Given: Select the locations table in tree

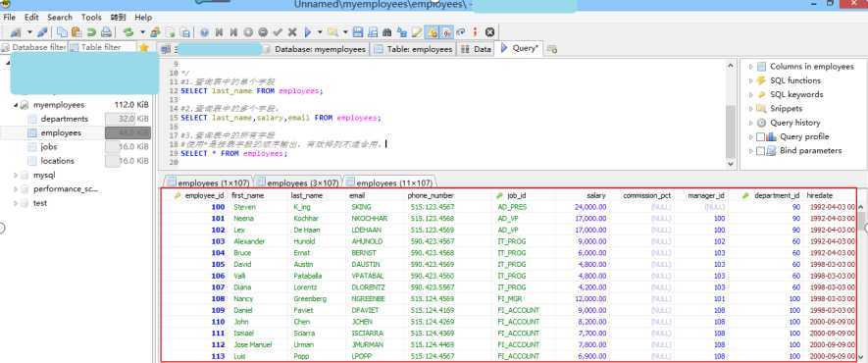Looking at the screenshot, I should click(57, 161).
